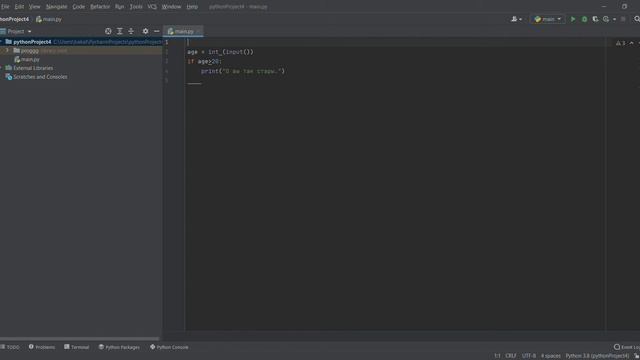Screen dimensions: 640x360
Task: Click the lock icon in status bar
Action: [636, 356]
